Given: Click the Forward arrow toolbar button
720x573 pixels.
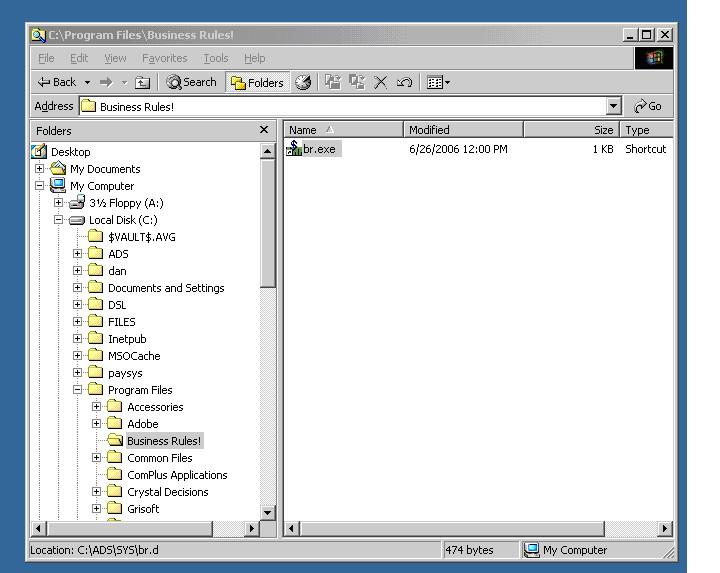Looking at the screenshot, I should pos(106,83).
